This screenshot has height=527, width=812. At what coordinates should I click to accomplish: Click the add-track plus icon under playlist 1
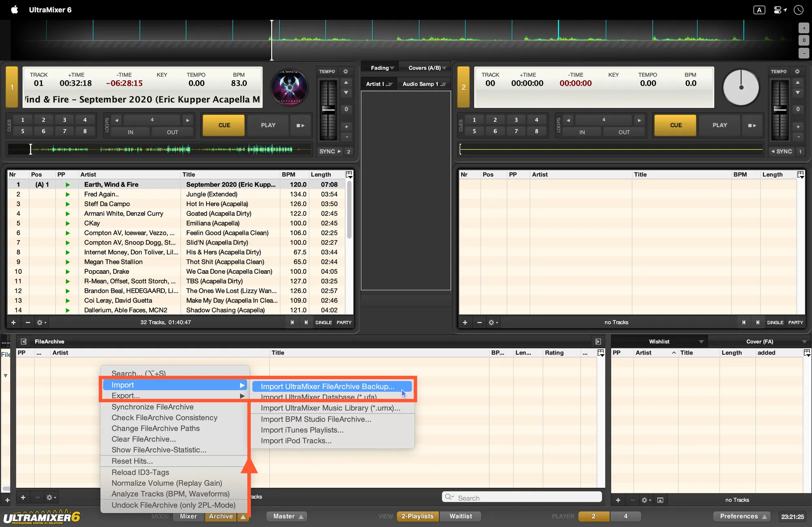13,323
